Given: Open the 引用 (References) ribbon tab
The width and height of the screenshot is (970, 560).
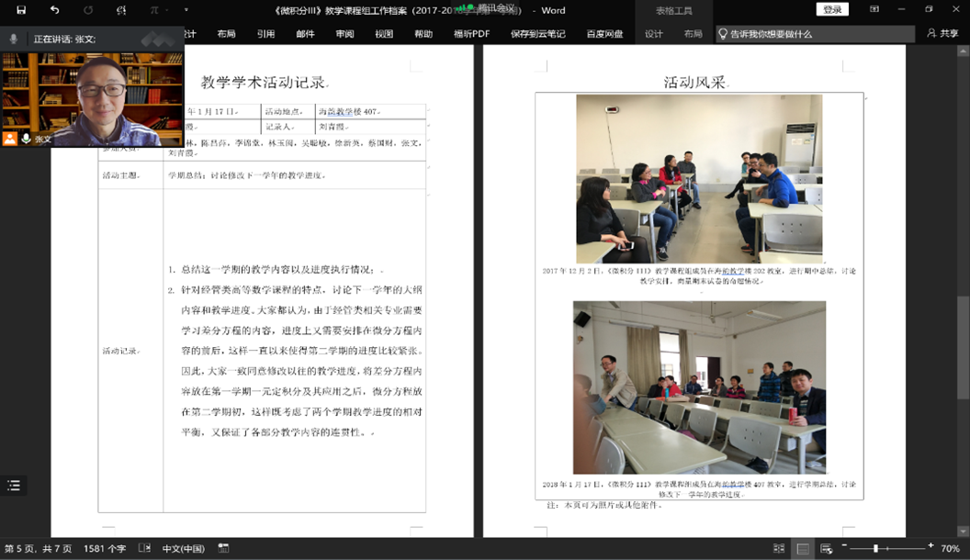Looking at the screenshot, I should coord(265,34).
